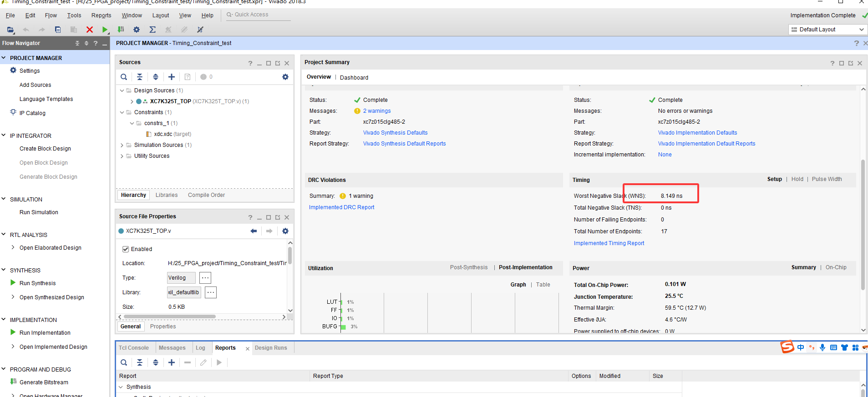Add report with plus icon in Reports
Viewport: 868px width, 397px height.
pyautogui.click(x=172, y=362)
